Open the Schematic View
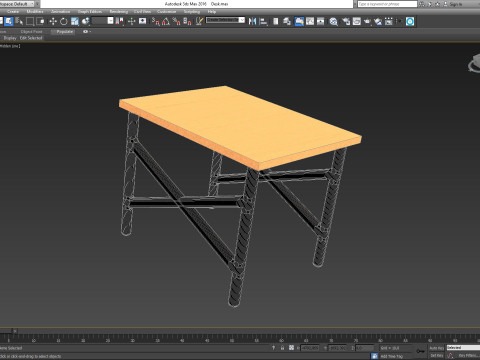The width and height of the screenshot is (480, 360). tap(321, 21)
